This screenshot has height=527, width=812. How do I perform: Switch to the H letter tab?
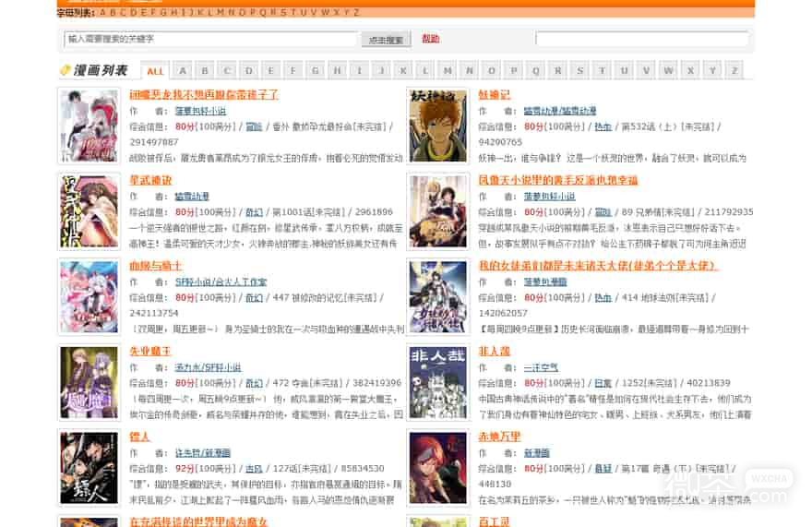point(337,70)
